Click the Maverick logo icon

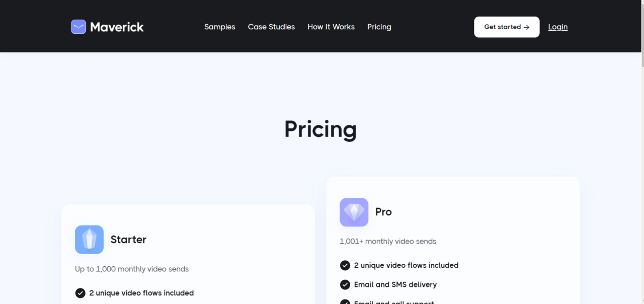[78, 27]
